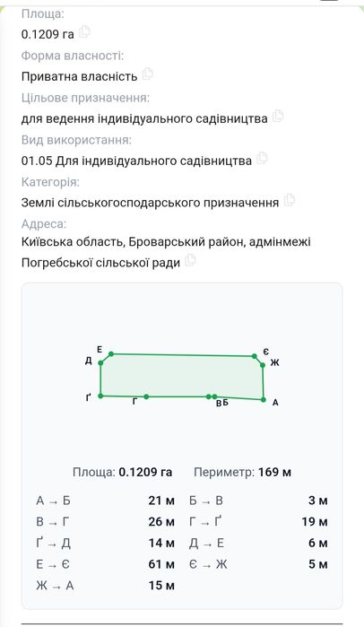Select vertex Є on the parcel outline
Screen dimensions: 364x627
pyautogui.click(x=254, y=356)
